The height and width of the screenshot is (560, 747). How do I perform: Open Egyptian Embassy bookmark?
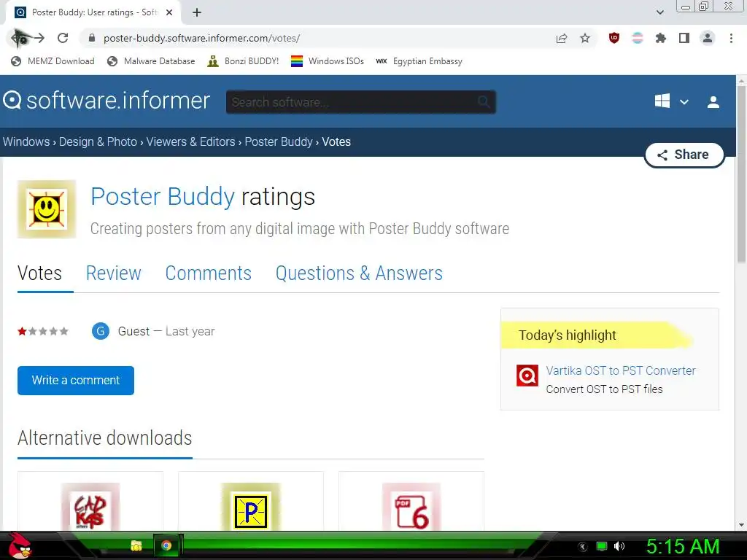tap(419, 61)
